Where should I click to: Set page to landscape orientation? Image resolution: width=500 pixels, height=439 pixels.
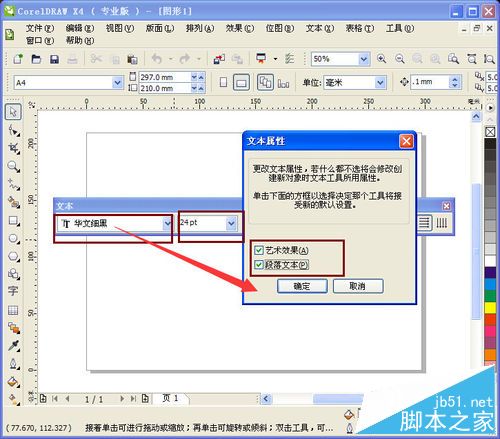(x=241, y=82)
